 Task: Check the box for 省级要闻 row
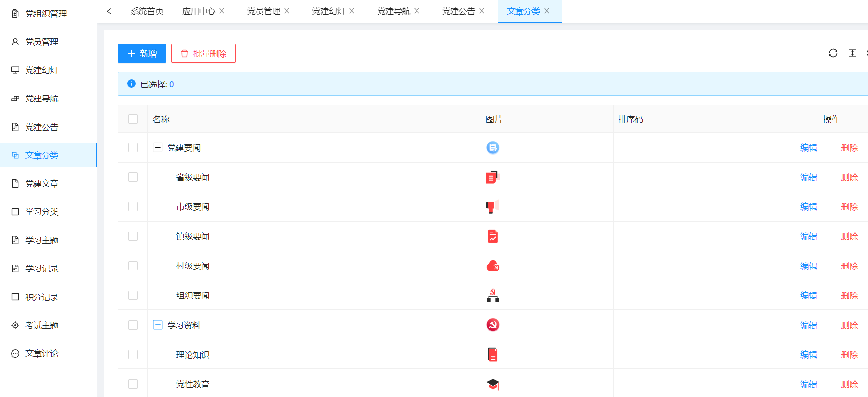[x=133, y=177]
